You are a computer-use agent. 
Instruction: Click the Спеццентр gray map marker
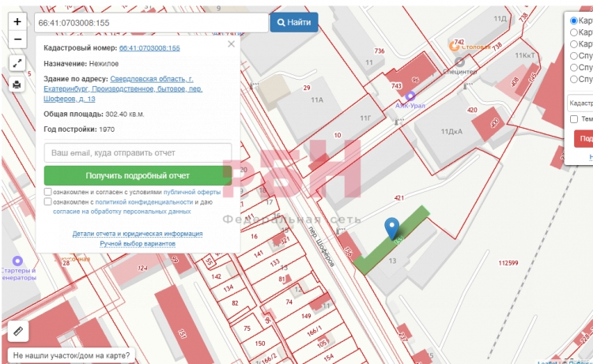459,62
